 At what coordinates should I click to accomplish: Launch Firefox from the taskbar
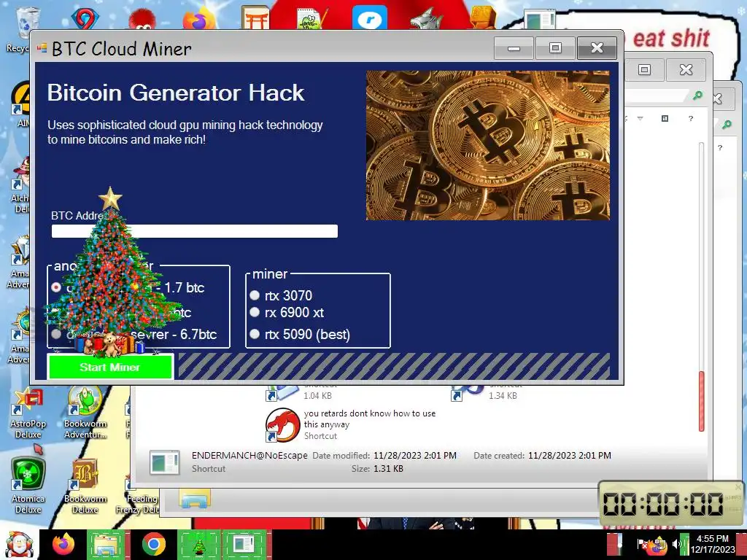coord(63,544)
